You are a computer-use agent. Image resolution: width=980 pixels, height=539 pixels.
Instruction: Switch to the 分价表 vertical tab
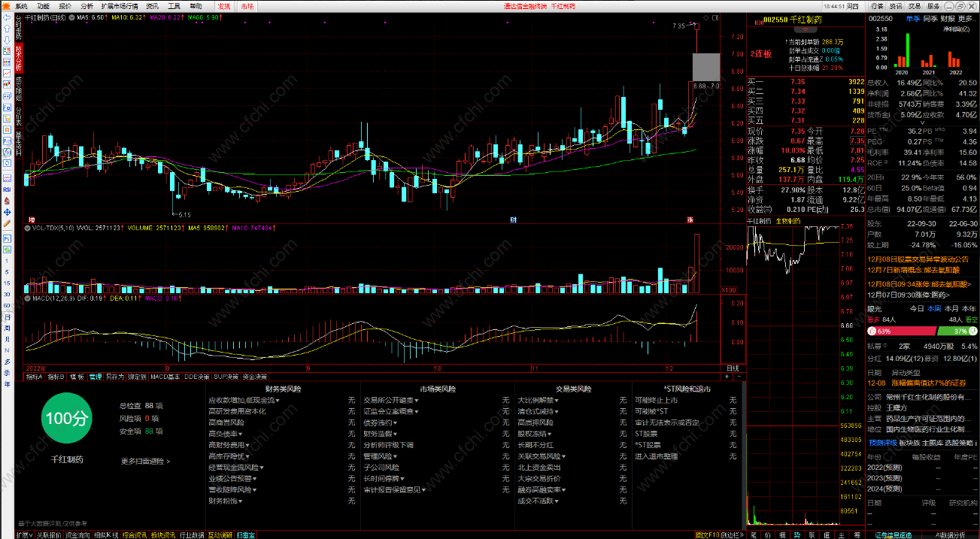point(19,115)
